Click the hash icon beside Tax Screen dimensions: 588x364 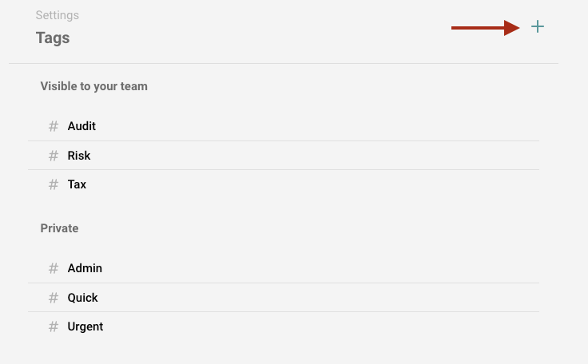point(54,184)
